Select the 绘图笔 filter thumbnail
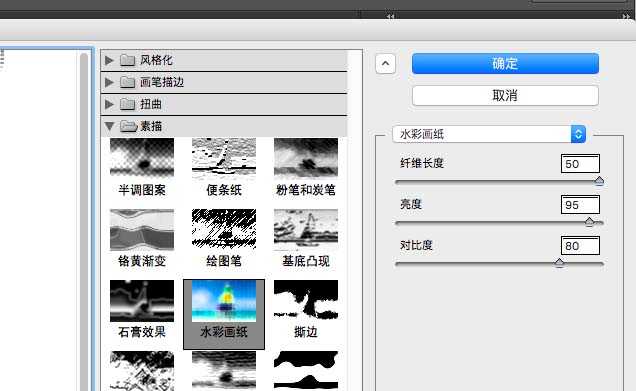 click(x=224, y=228)
